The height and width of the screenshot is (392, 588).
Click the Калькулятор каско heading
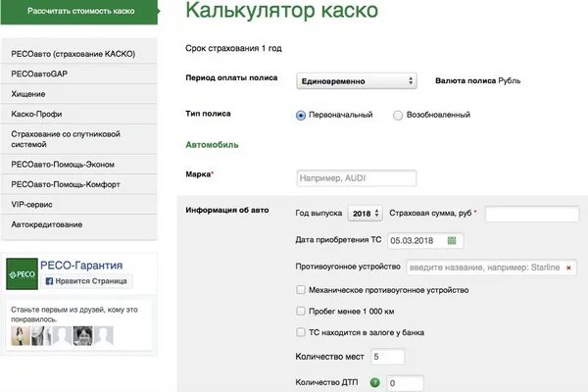pos(282,10)
